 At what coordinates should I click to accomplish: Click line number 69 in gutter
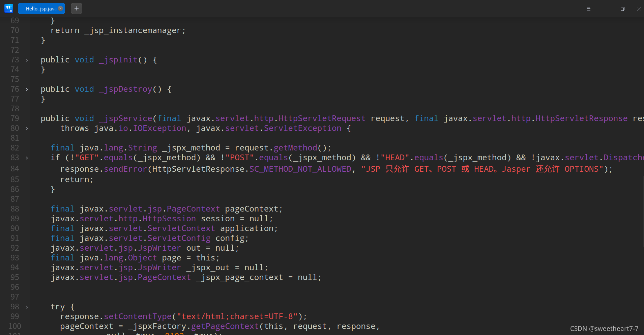tap(15, 21)
